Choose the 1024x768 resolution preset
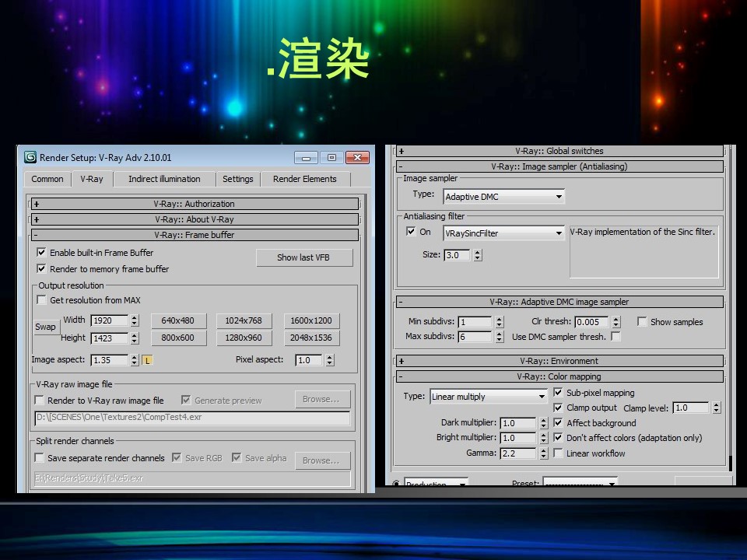 pyautogui.click(x=244, y=321)
